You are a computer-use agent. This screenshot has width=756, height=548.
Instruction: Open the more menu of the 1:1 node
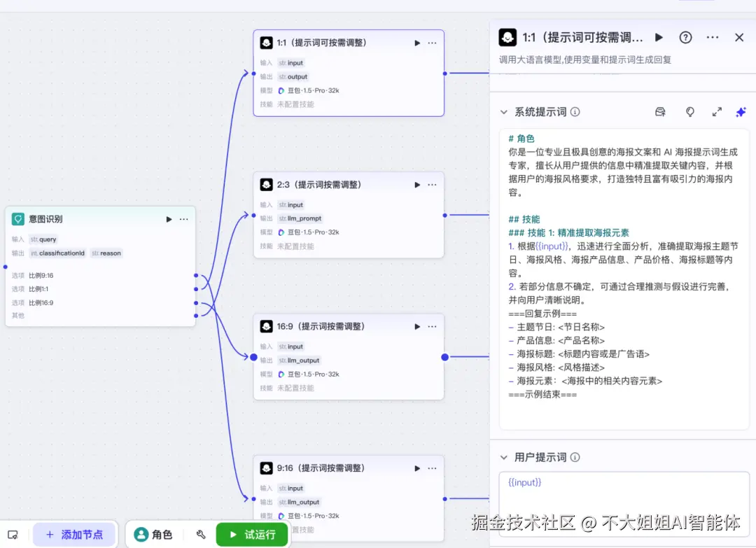432,43
